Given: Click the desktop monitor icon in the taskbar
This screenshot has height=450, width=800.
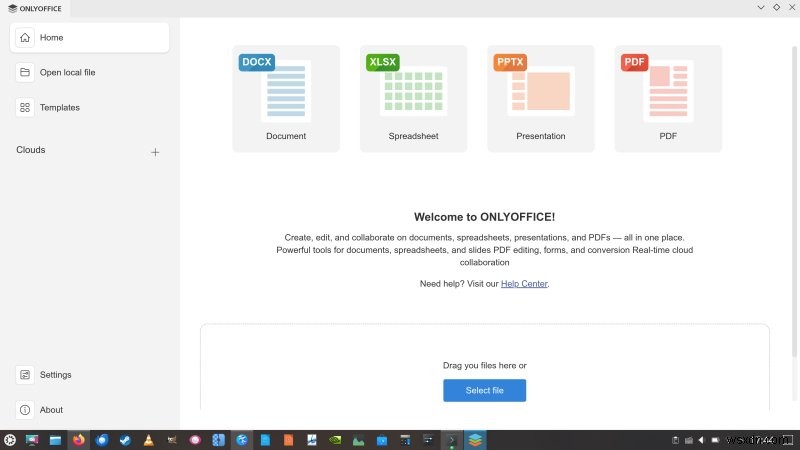Looking at the screenshot, I should pos(32,440).
